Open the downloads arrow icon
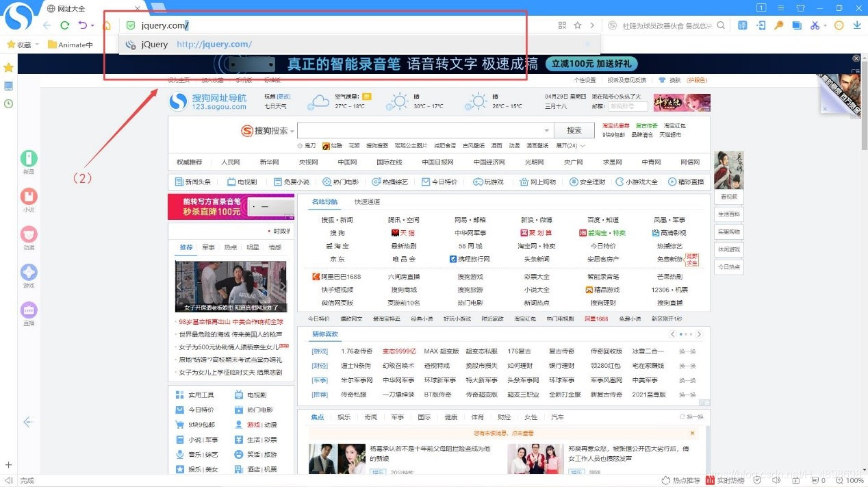Viewport: 868px width, 487px height. click(856, 25)
